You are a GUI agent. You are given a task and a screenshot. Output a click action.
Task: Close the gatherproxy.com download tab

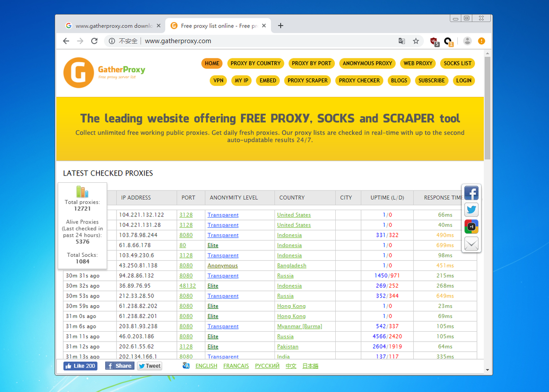[159, 25]
